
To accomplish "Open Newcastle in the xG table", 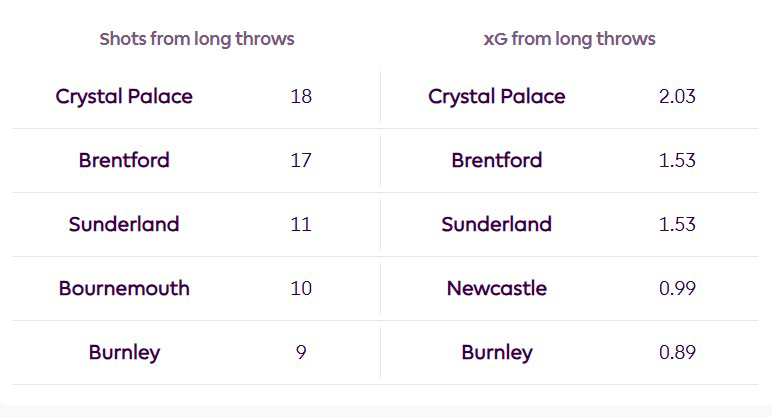I will tap(497, 288).
